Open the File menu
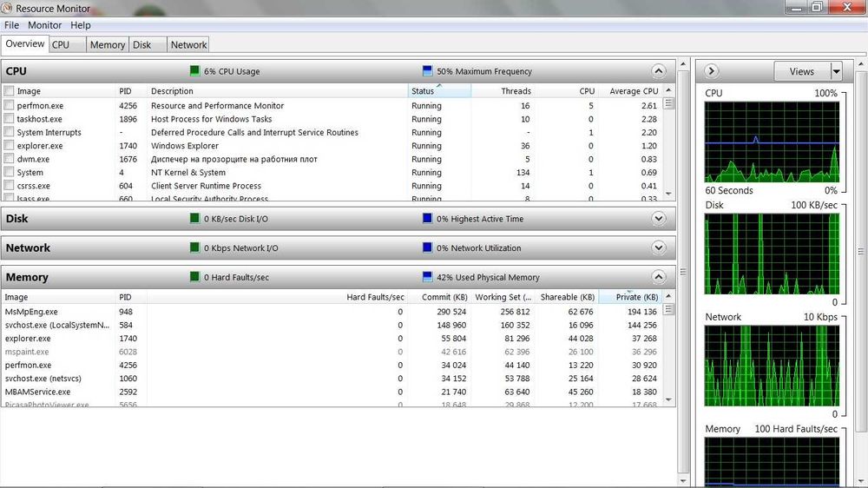This screenshot has height=488, width=868. point(11,25)
